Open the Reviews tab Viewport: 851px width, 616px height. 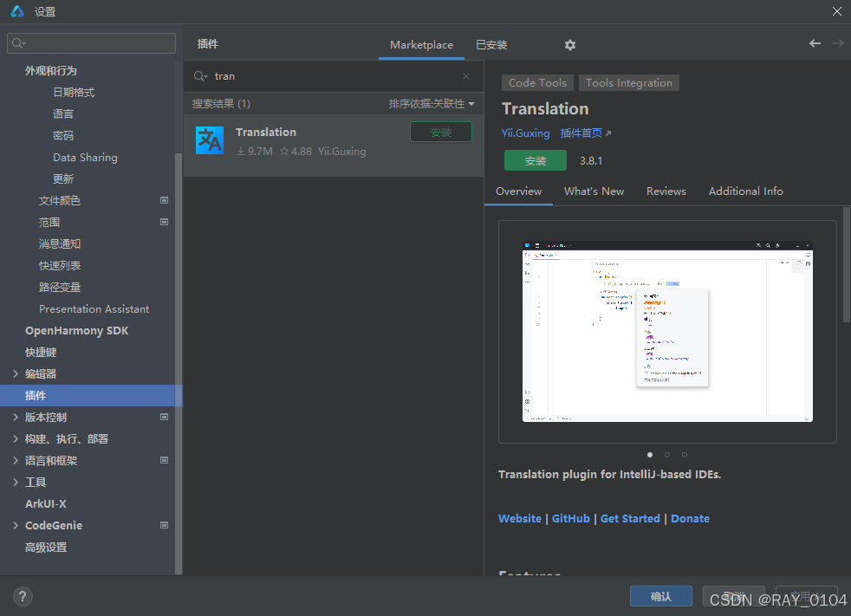(666, 191)
